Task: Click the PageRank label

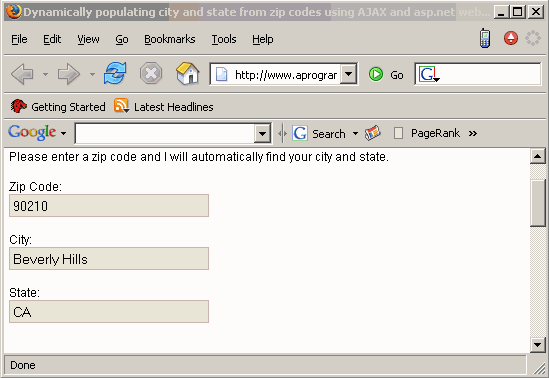Action: point(435,133)
